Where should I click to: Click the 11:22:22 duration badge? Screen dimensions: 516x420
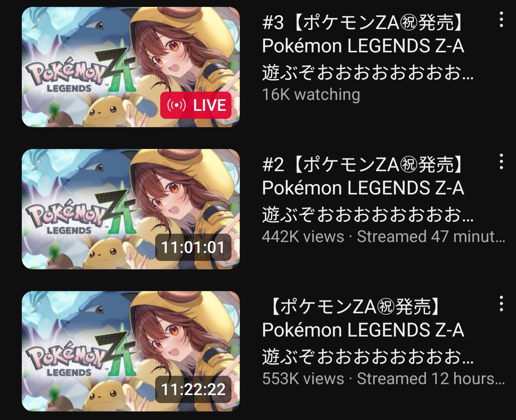[193, 389]
